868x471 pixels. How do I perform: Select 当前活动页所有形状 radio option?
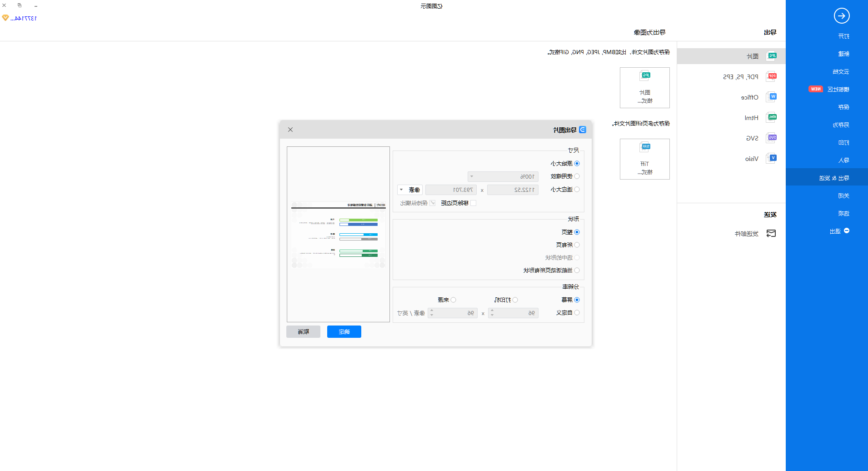coord(577,271)
